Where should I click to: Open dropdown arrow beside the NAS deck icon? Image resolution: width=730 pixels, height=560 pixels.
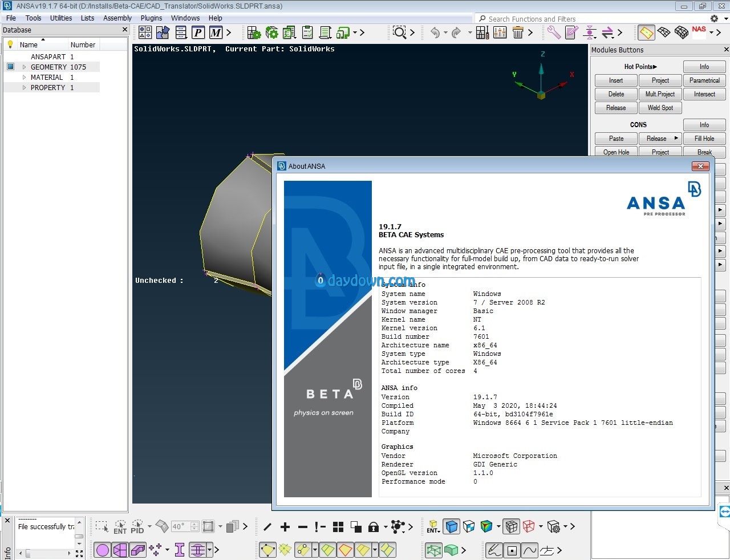point(711,33)
